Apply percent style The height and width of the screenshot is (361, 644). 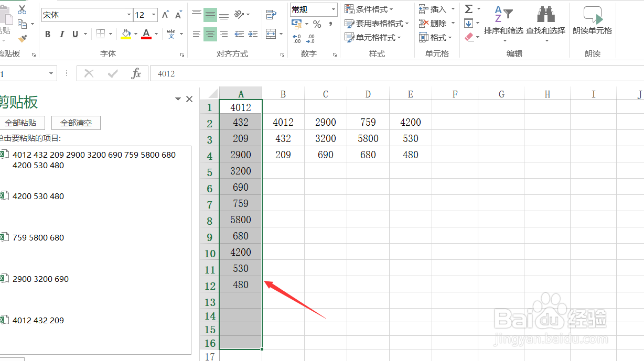point(317,24)
